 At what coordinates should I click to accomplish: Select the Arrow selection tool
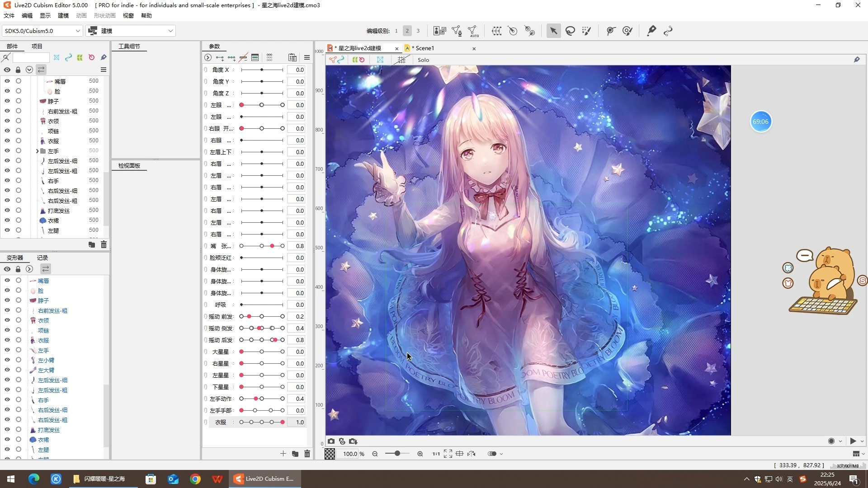click(x=553, y=31)
